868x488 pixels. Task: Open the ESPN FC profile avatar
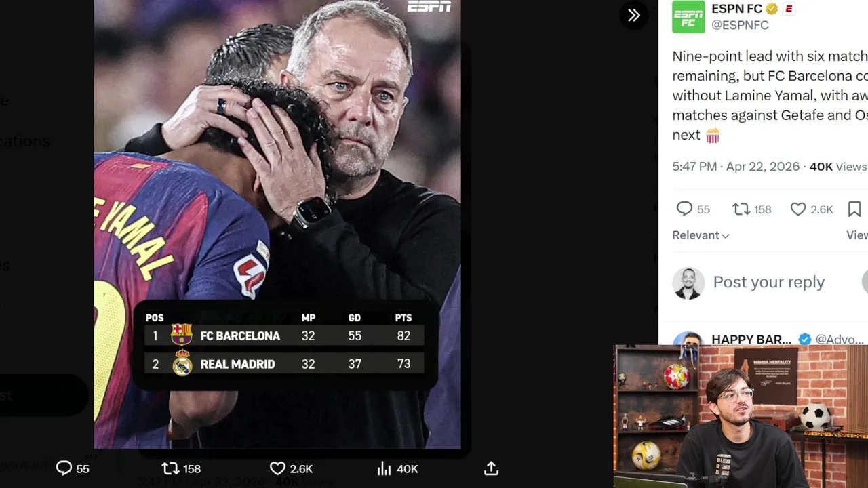688,16
